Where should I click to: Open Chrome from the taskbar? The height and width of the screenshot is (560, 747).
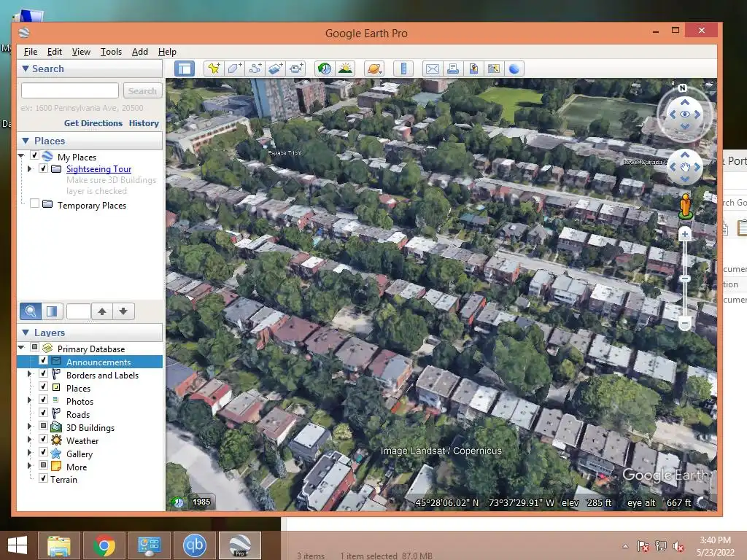(104, 545)
